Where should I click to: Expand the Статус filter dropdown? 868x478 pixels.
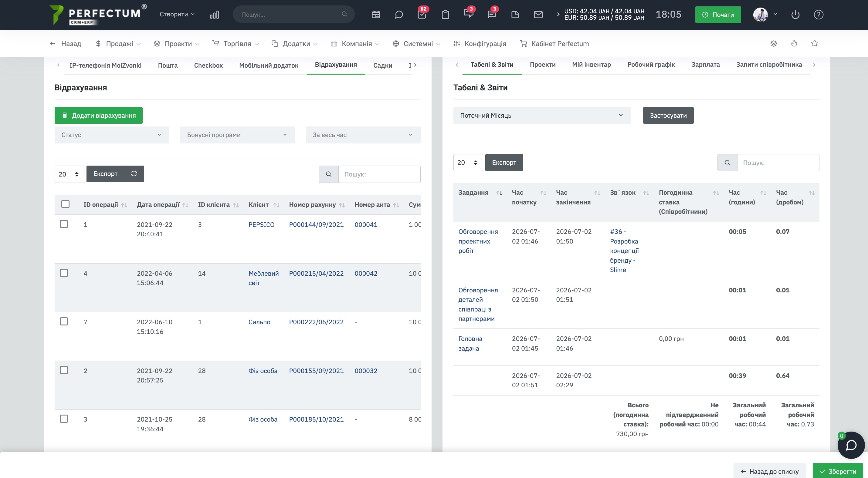coord(112,135)
